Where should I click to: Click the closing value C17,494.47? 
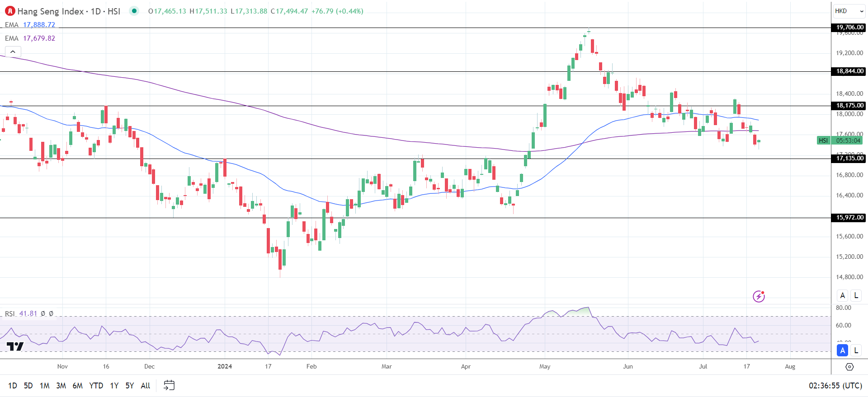coord(289,11)
